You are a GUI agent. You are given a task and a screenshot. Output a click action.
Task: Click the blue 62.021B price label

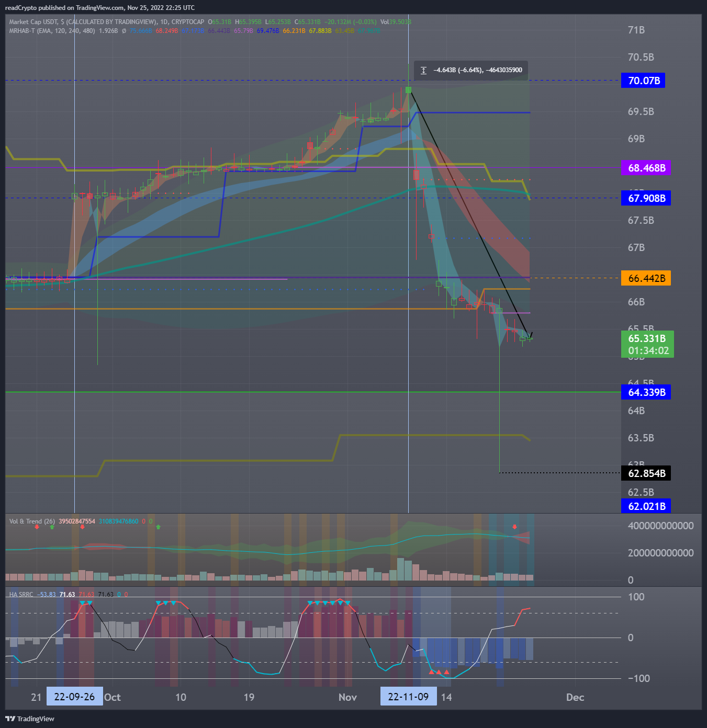646,506
